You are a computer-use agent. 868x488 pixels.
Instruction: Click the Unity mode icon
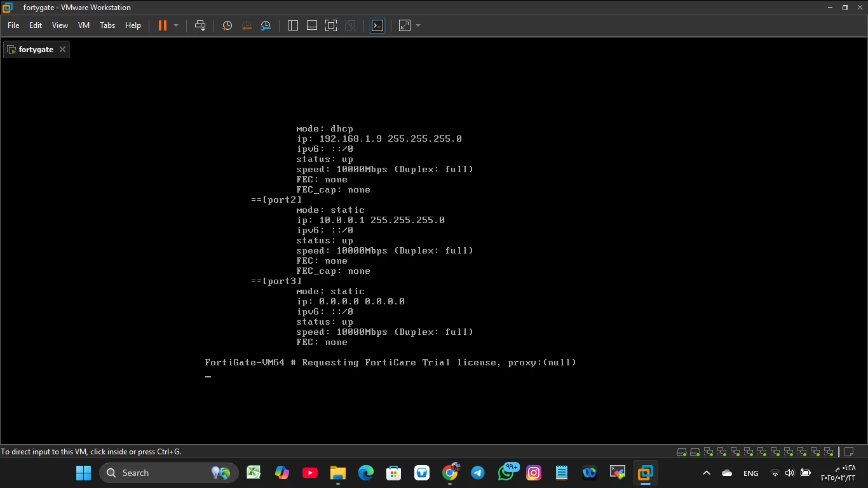coord(350,25)
